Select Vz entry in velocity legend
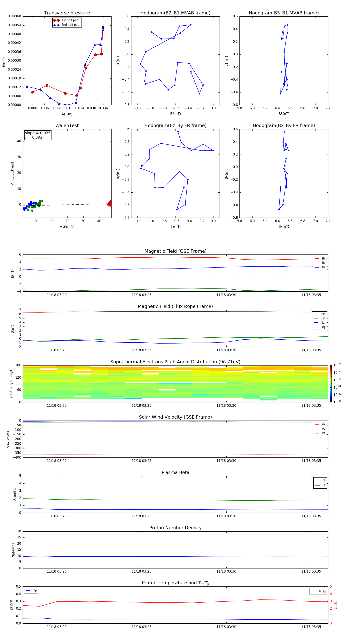Viewport: 351px width, 644px height. coord(320,433)
